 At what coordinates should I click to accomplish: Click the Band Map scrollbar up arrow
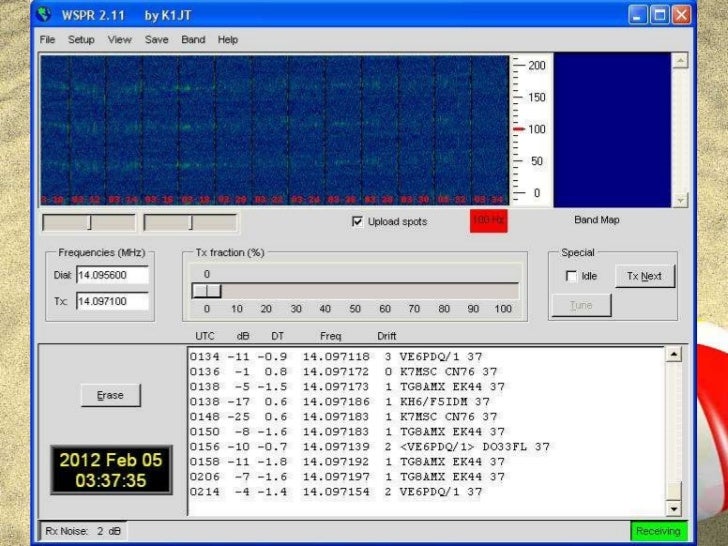pos(681,61)
